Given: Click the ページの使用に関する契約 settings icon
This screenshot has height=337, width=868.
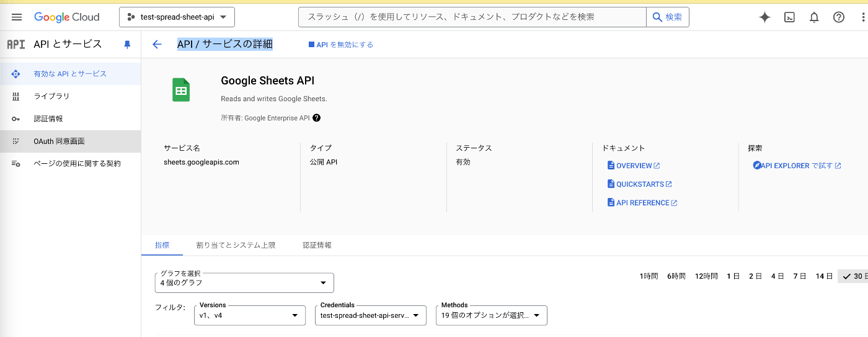Looking at the screenshot, I should point(16,164).
